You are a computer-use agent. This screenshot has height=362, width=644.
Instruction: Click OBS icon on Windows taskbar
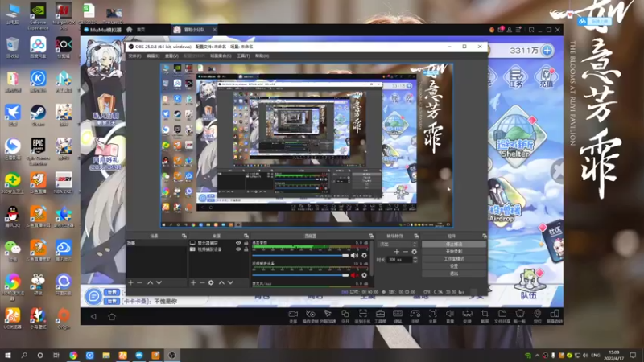(x=172, y=355)
